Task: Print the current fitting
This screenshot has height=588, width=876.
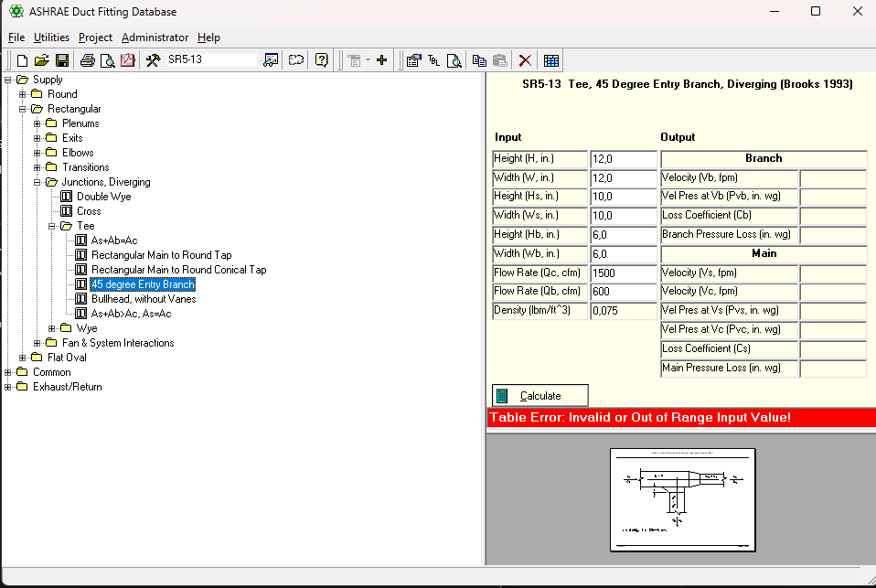Action: (x=87, y=60)
